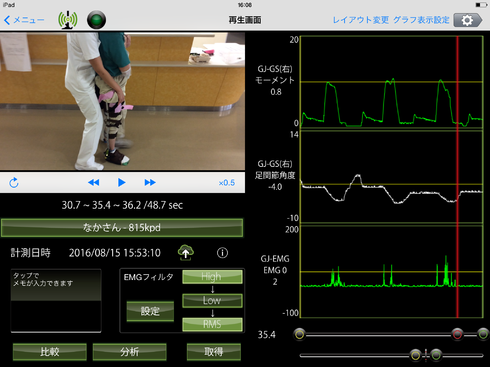Show info with the circled i icon
This screenshot has height=367, width=490.
(x=222, y=253)
